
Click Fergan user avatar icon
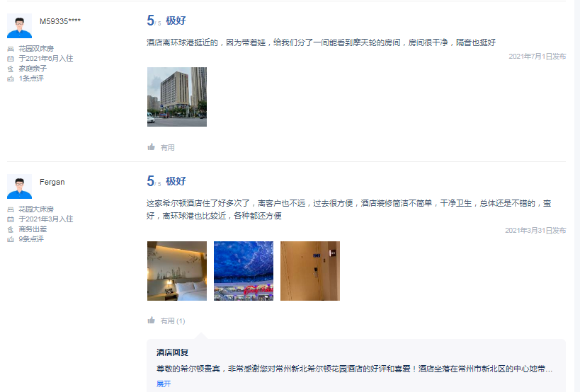(x=19, y=187)
